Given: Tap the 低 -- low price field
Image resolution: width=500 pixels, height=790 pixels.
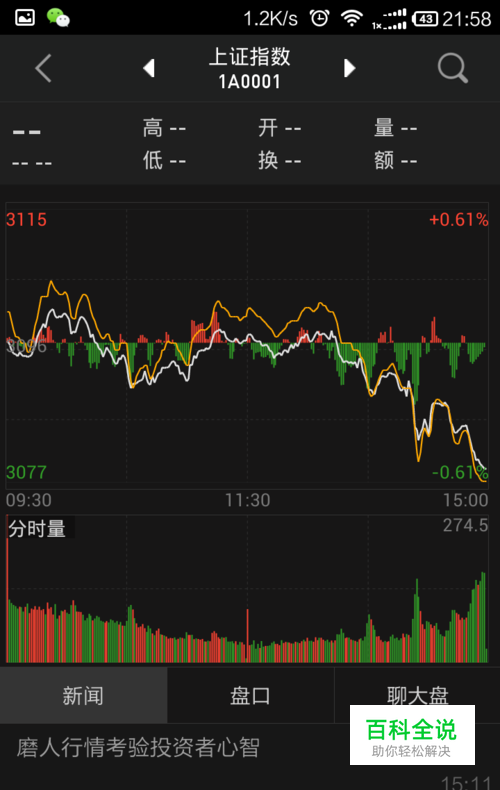Looking at the screenshot, I should click(x=164, y=161).
